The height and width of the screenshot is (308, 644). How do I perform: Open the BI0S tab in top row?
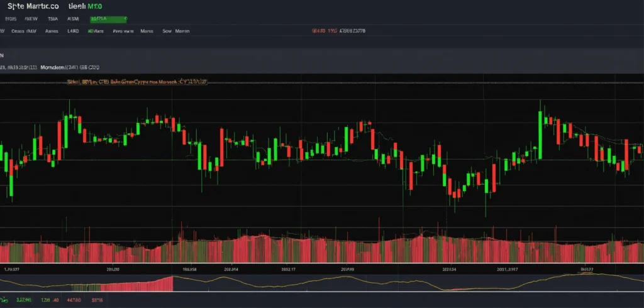coord(11,19)
